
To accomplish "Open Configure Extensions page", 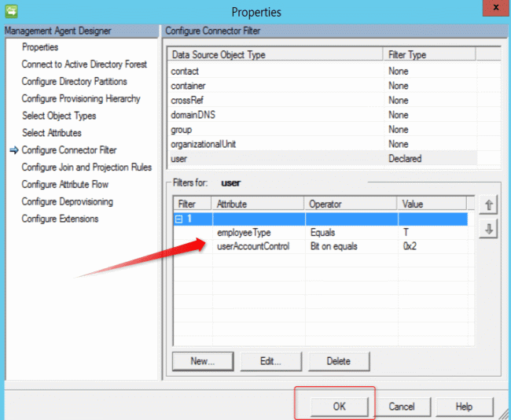I will pos(60,219).
